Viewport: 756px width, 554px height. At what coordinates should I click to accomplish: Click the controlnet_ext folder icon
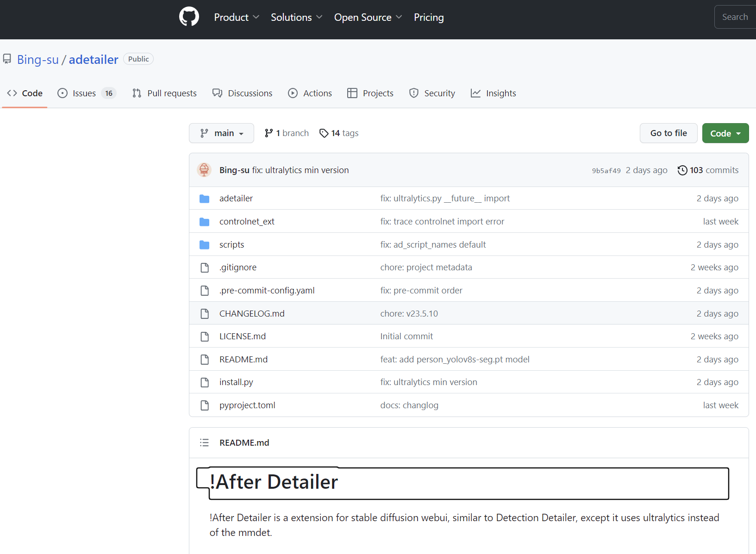(x=204, y=222)
